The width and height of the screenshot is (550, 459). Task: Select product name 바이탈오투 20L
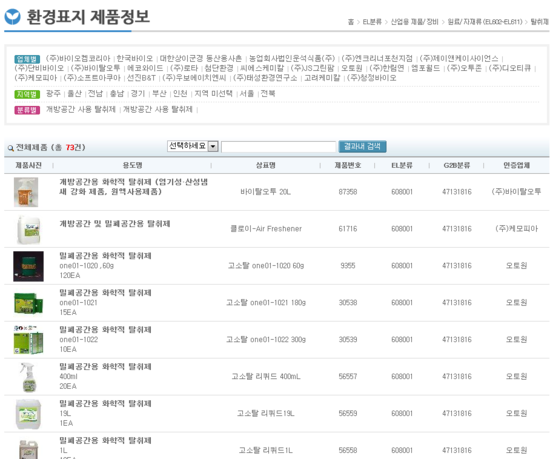pos(265,192)
